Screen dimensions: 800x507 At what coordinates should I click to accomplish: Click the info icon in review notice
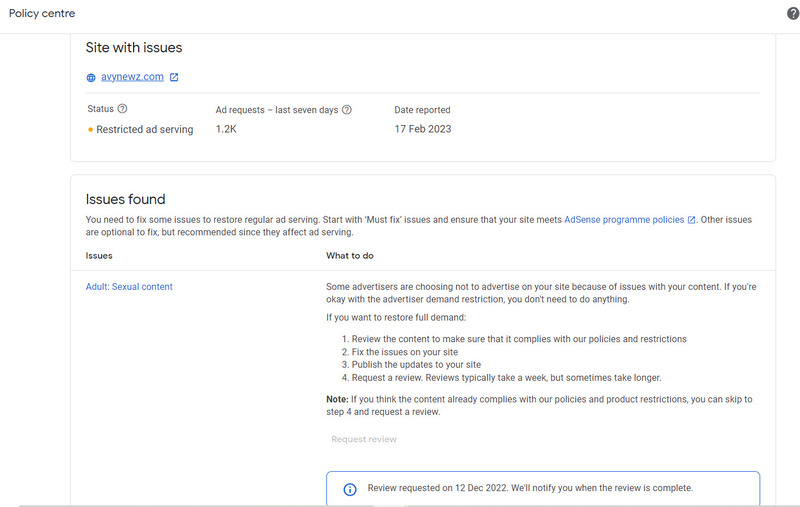[350, 490]
